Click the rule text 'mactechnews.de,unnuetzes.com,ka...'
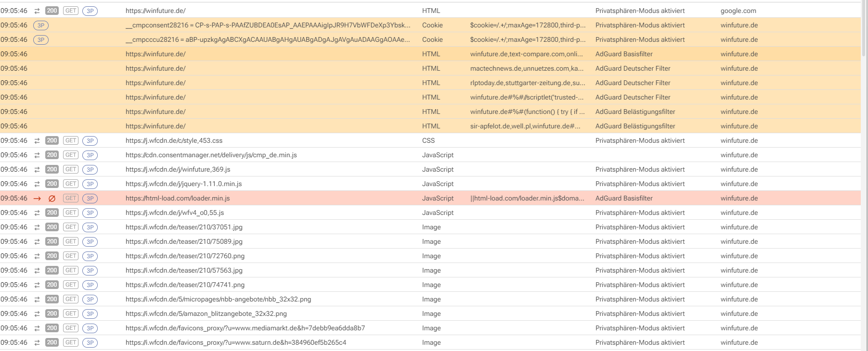The height and width of the screenshot is (351, 868). pos(527,68)
